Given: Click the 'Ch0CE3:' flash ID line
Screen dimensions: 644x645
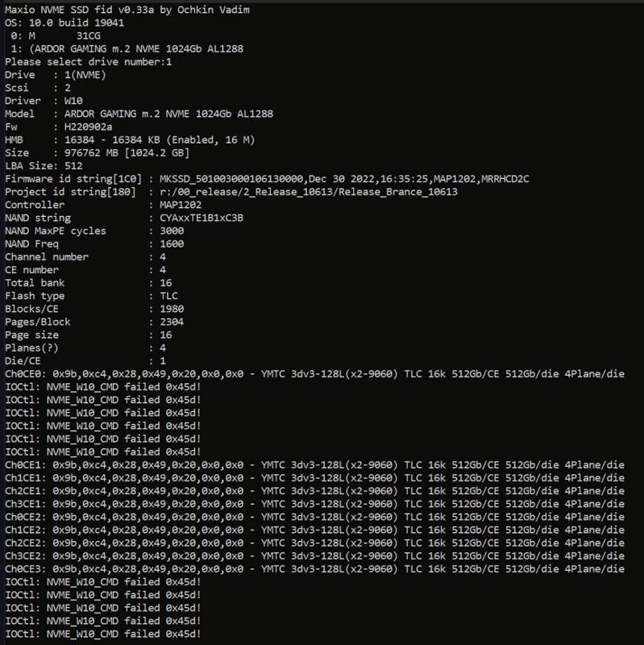Looking at the screenshot, I should (x=314, y=569).
